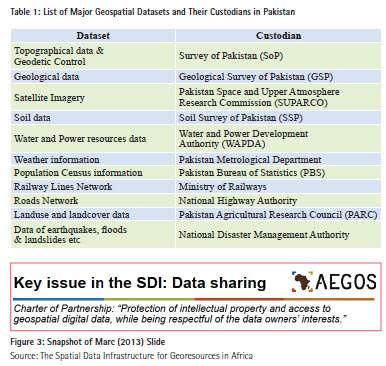
Task: Select the Landuse and landcover data cell
Action: 93,215
